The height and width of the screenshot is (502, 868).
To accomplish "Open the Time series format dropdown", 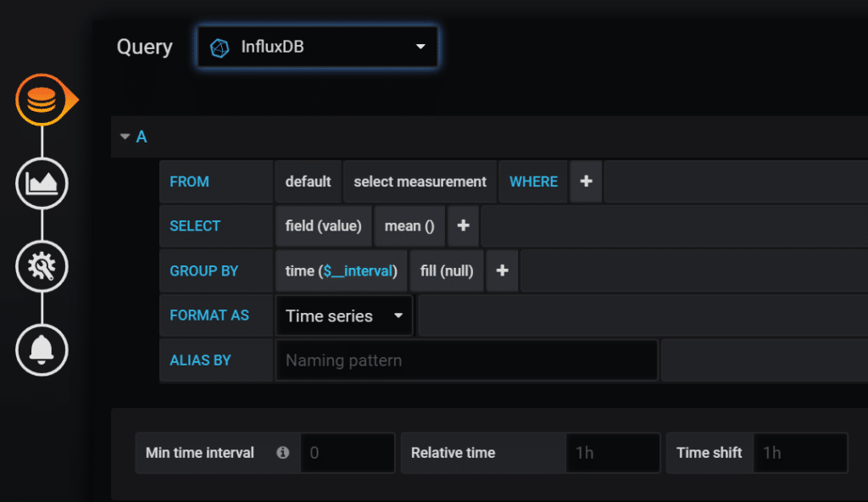I will pos(344,315).
